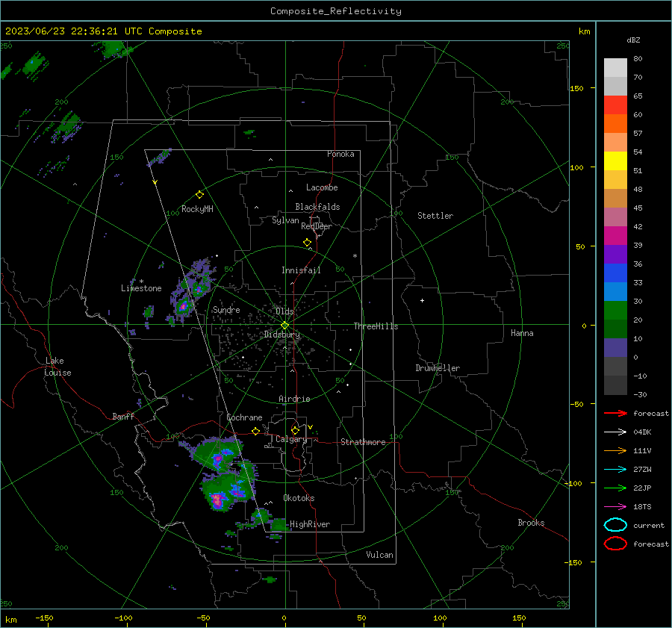This screenshot has height=628, width=672.
Task: Click the Calgary label
Action: (291, 439)
